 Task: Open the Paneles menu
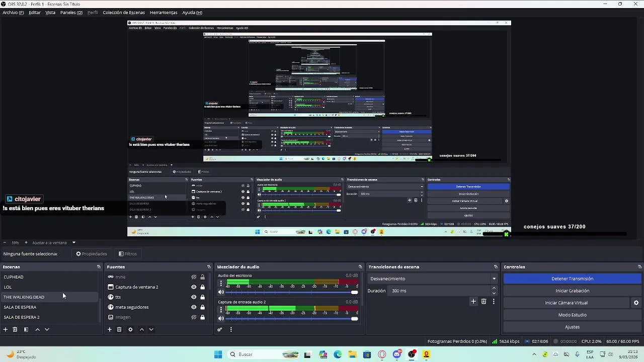[71, 13]
